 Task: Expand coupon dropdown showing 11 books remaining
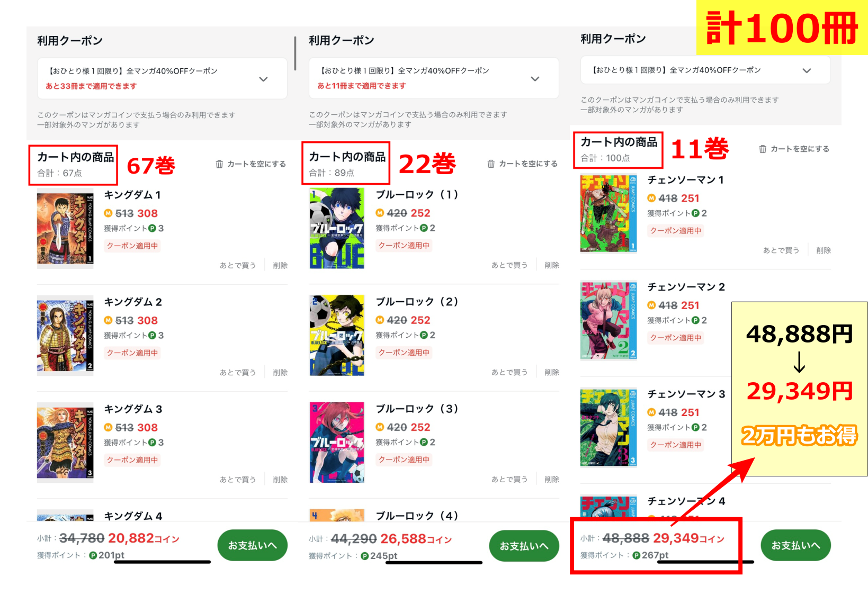point(535,78)
